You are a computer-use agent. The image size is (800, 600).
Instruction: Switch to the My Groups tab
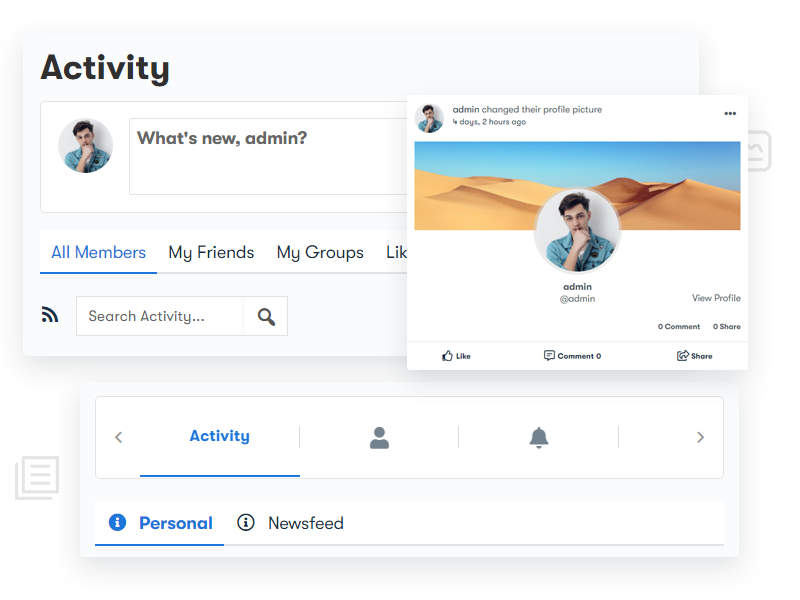pyautogui.click(x=320, y=253)
